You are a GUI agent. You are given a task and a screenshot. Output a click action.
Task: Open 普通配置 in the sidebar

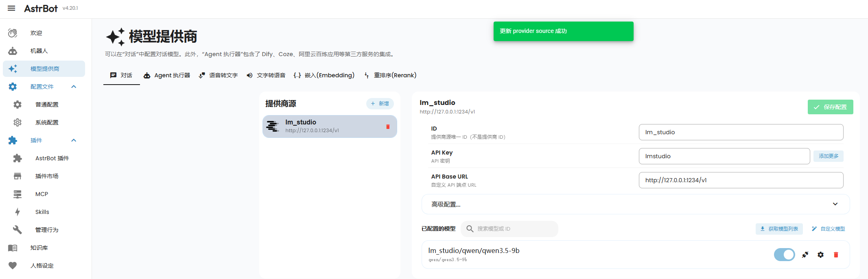(x=44, y=105)
